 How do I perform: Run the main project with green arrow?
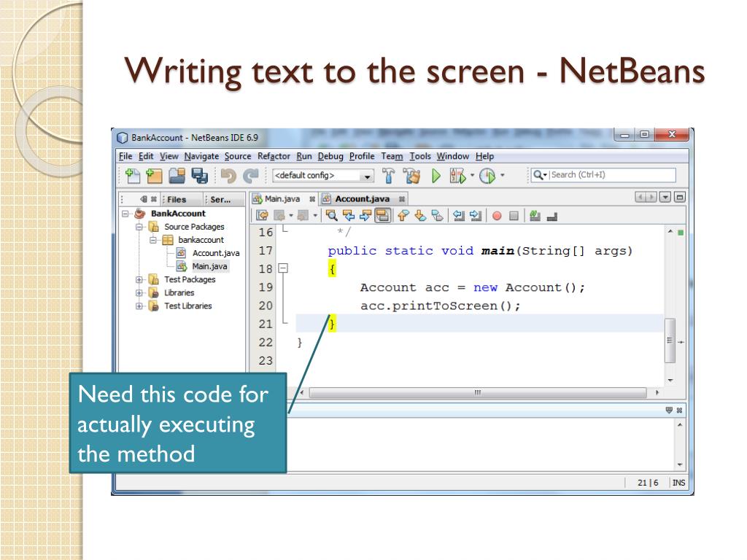436,176
